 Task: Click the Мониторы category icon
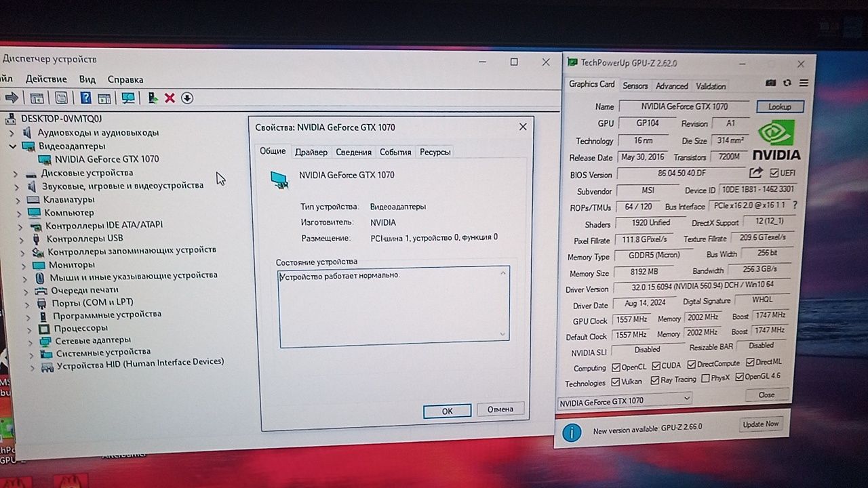click(x=38, y=264)
